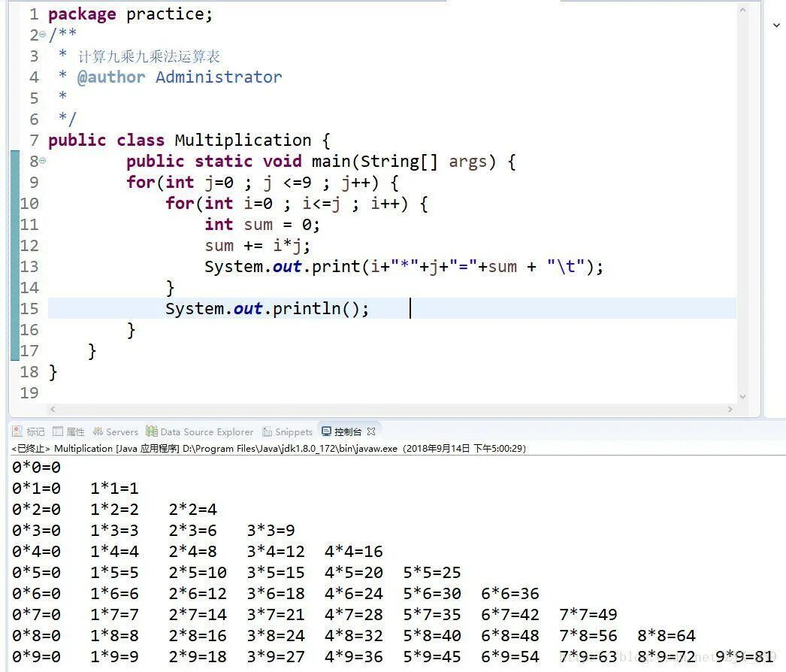
Task: Click the 'System.out.print(' statement on line 13
Action: click(287, 267)
